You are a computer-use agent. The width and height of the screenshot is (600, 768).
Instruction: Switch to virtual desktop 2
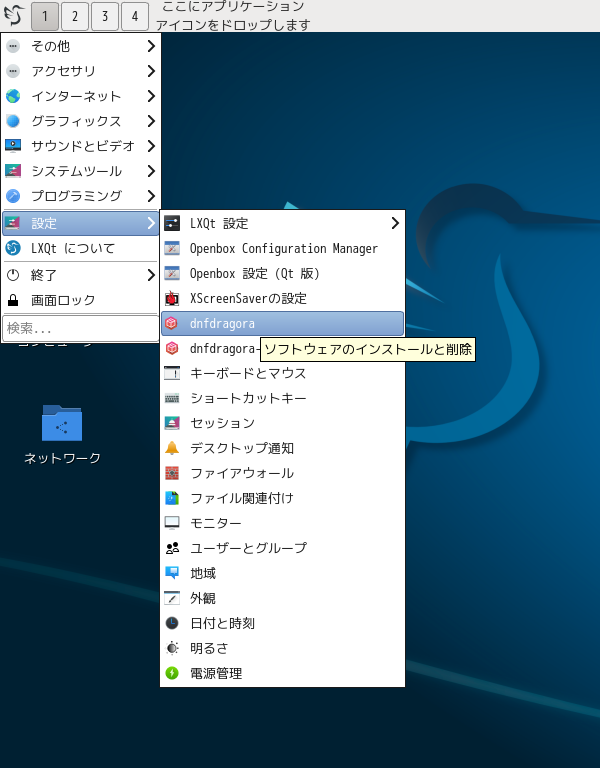tap(74, 16)
